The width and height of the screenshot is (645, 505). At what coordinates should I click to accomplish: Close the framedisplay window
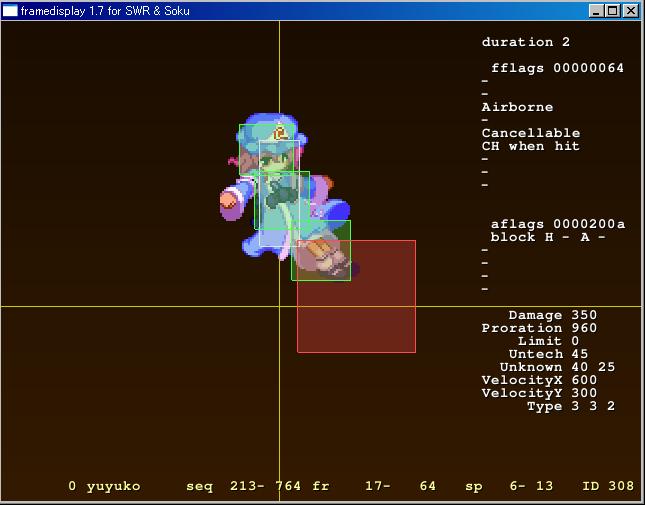[630, 10]
